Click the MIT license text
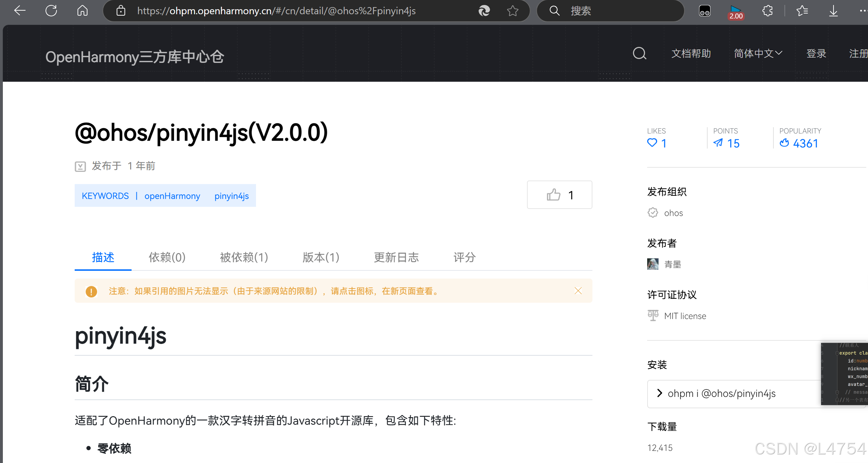 [x=685, y=316]
